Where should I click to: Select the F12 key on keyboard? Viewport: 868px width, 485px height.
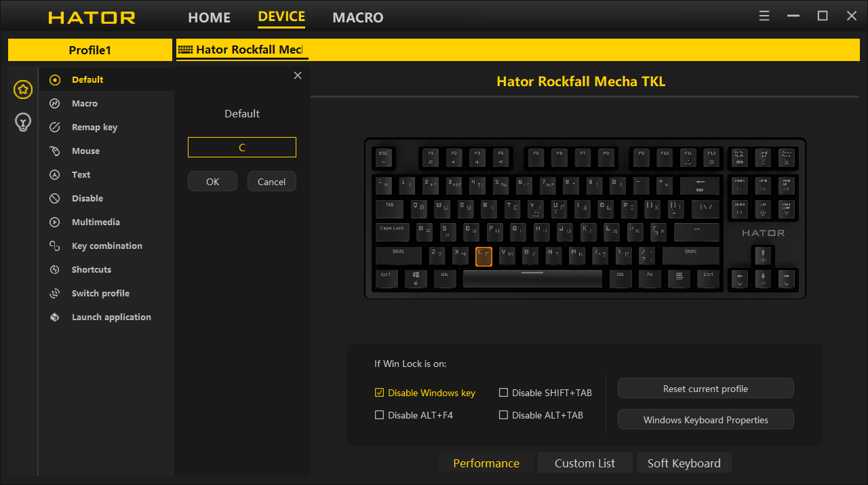coord(710,158)
